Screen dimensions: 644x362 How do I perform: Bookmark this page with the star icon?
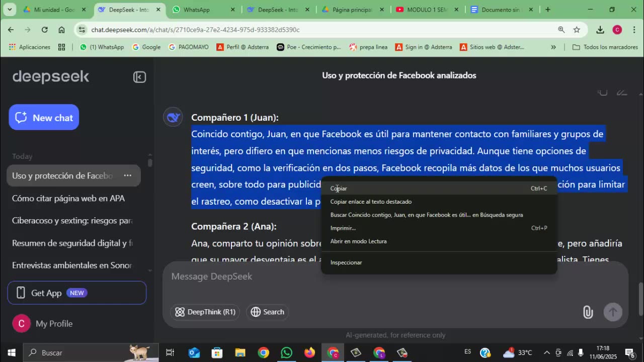point(577,30)
